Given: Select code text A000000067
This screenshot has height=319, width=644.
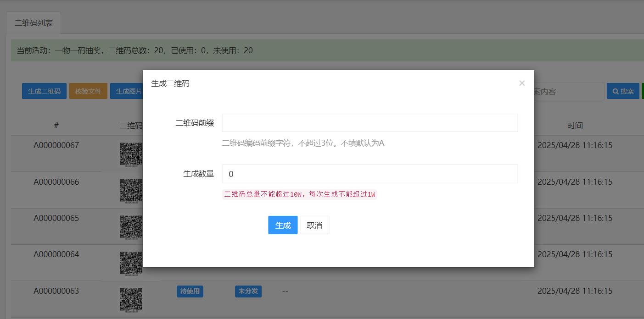Looking at the screenshot, I should tap(56, 145).
